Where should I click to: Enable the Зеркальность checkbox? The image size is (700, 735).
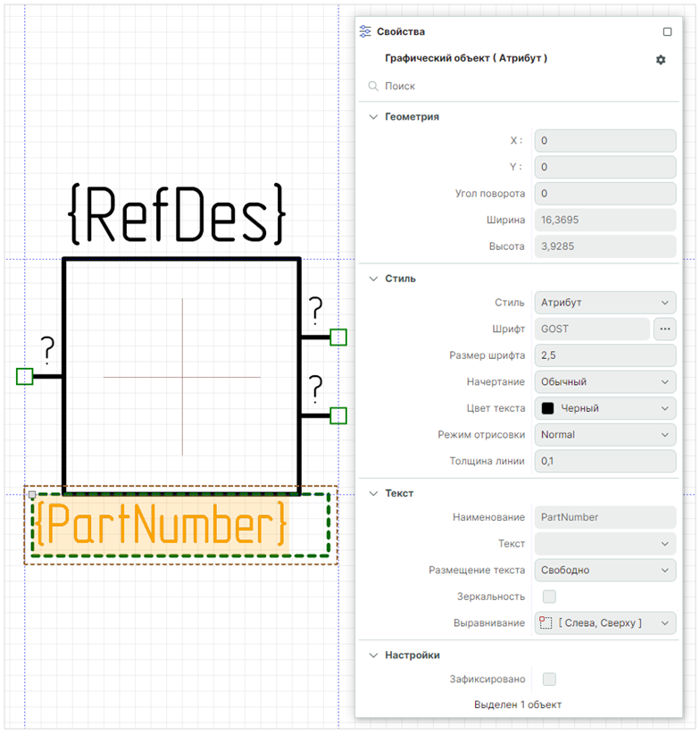pos(549,597)
